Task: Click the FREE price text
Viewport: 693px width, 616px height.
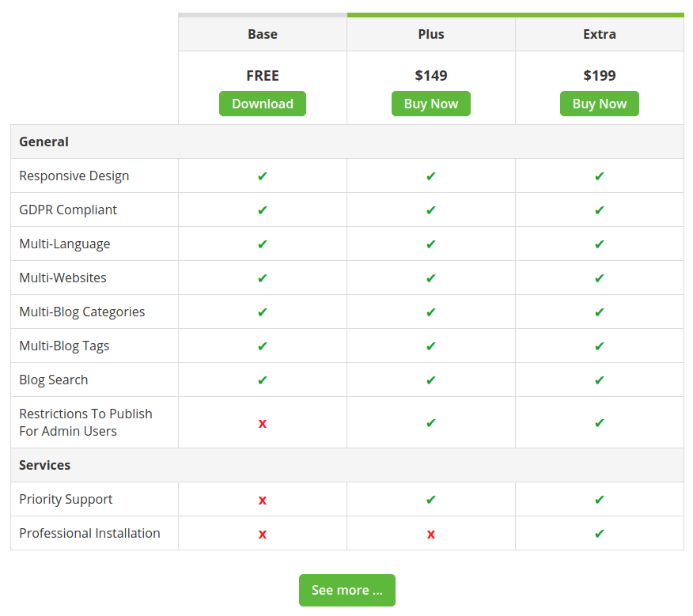Action: coord(263,76)
